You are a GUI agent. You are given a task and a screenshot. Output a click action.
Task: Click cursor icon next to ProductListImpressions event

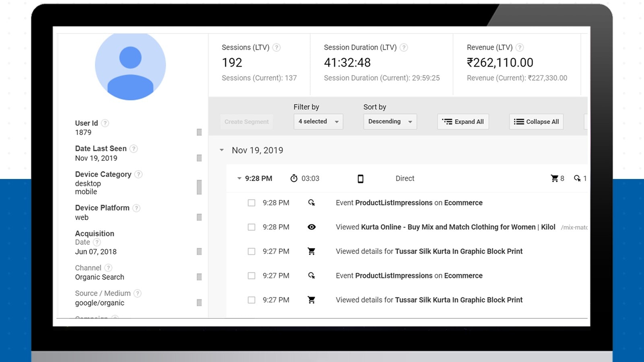312,203
